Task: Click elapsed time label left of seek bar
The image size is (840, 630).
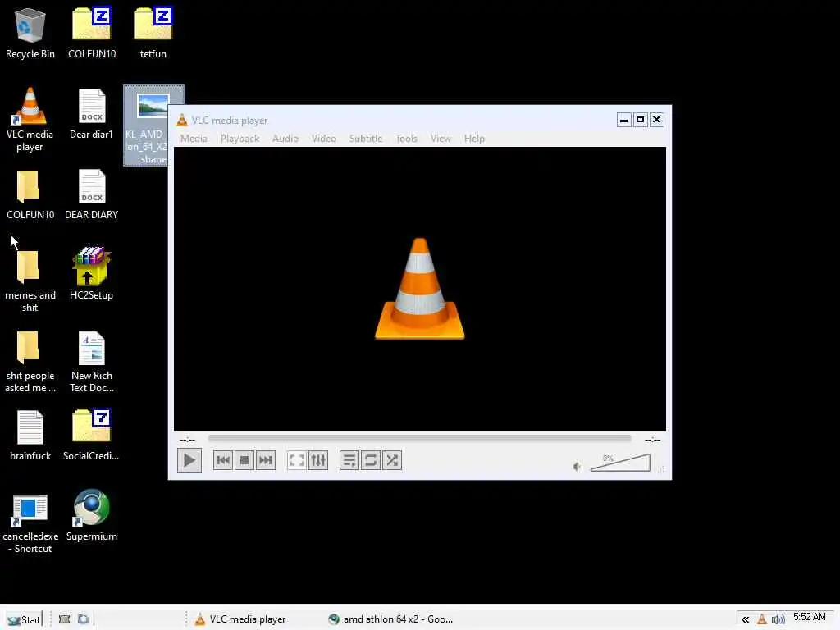Action: tap(188, 440)
